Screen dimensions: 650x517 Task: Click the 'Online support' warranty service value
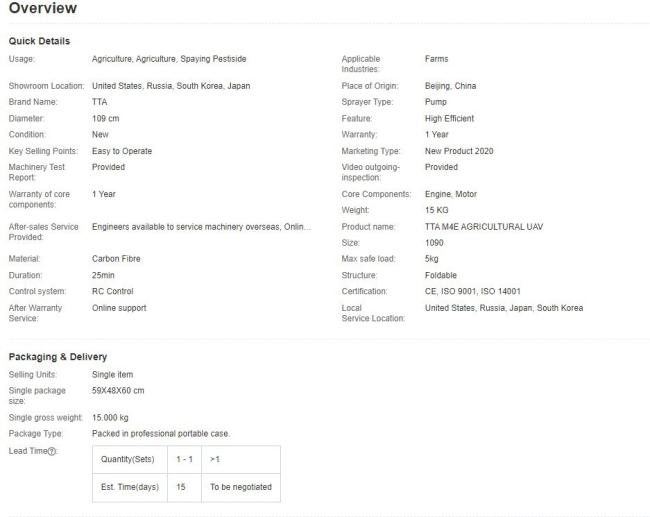pos(118,308)
